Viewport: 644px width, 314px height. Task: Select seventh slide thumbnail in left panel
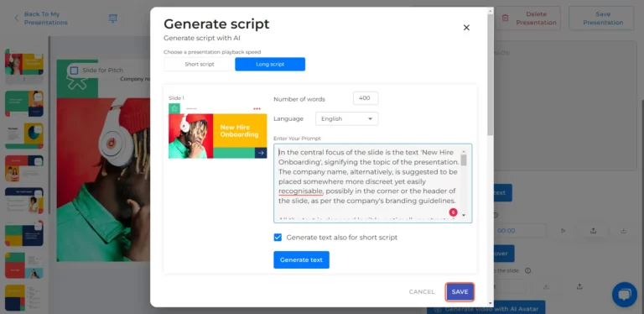[23, 265]
